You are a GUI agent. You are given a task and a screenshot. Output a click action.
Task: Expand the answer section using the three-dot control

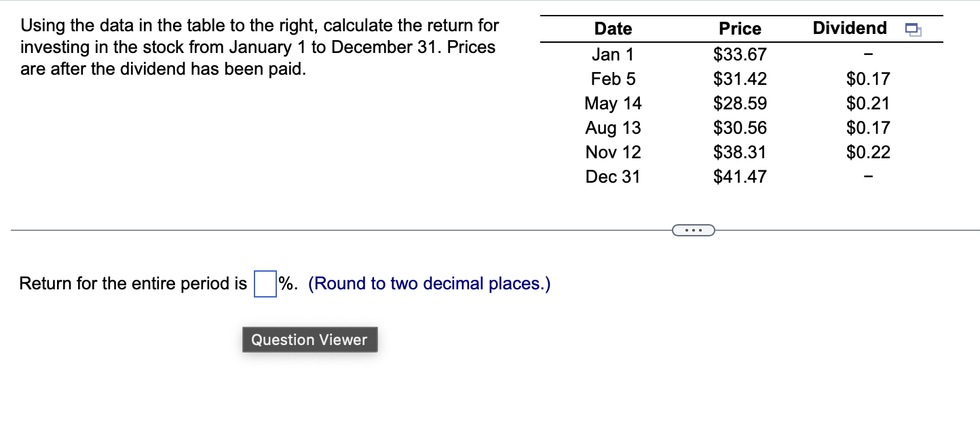(694, 230)
